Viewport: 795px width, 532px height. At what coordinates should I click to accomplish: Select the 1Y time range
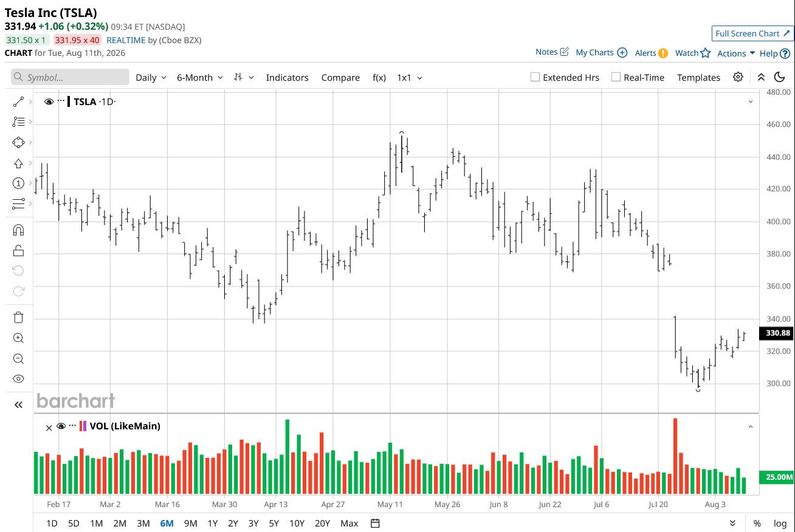click(x=212, y=523)
